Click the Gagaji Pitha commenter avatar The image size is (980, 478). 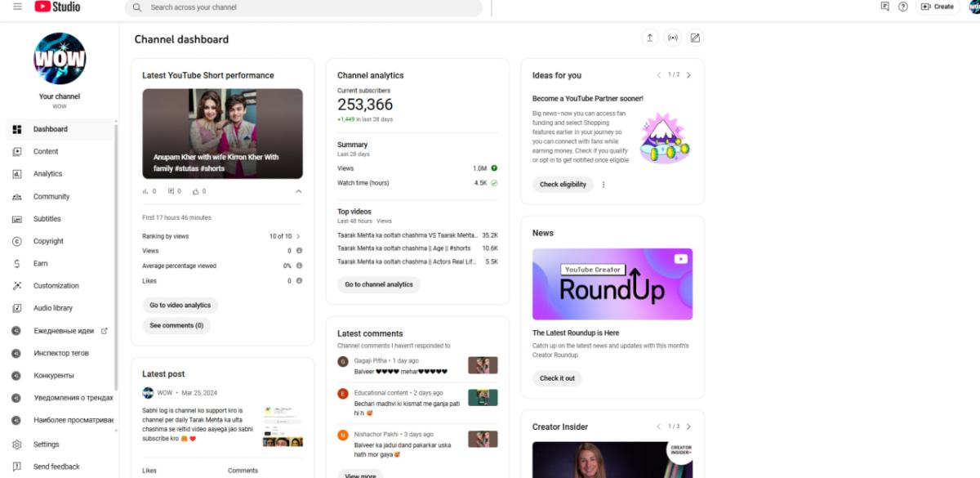(343, 361)
